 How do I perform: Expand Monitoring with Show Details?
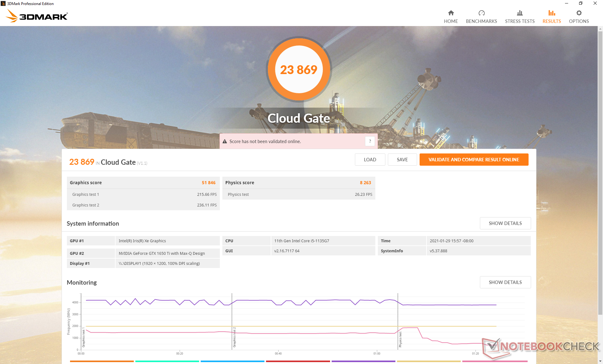tap(505, 282)
